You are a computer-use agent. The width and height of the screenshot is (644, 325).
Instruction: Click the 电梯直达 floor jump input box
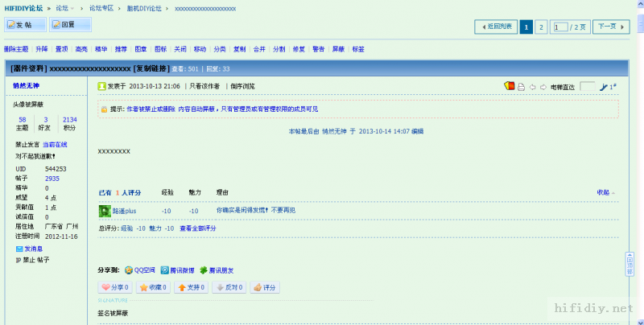pyautogui.click(x=587, y=86)
